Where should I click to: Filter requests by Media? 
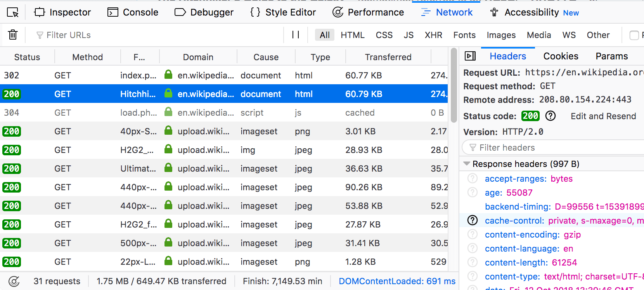539,35
